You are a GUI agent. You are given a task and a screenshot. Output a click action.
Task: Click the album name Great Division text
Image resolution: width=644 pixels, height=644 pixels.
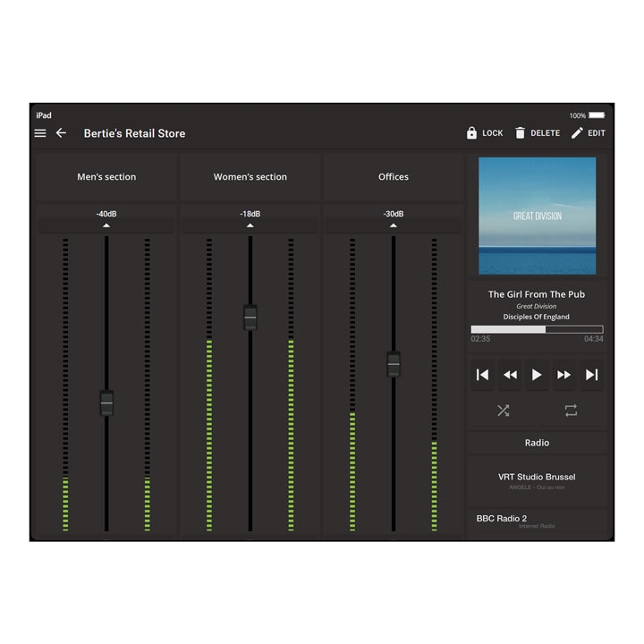click(x=537, y=307)
